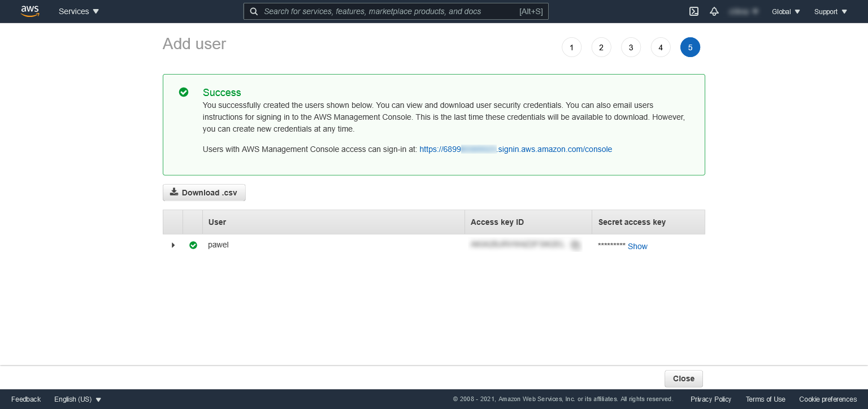Click the Download .csv button
Image resolution: width=868 pixels, height=409 pixels.
click(x=204, y=193)
